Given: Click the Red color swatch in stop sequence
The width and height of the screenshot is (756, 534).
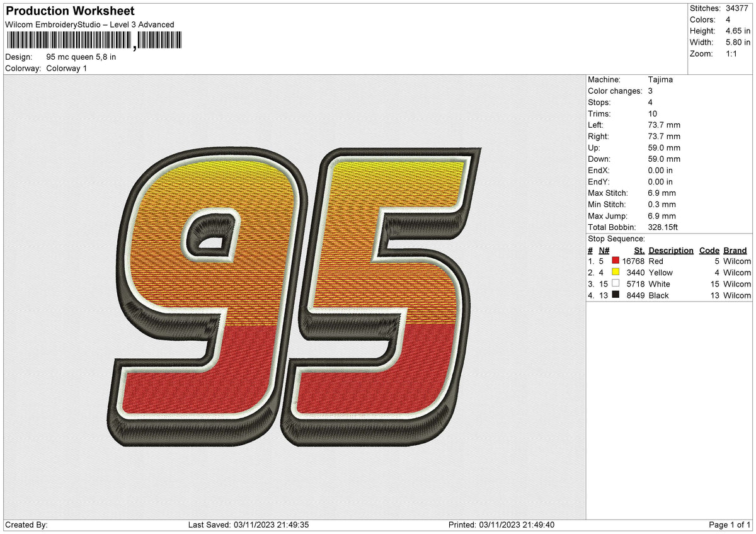Looking at the screenshot, I should tap(616, 261).
